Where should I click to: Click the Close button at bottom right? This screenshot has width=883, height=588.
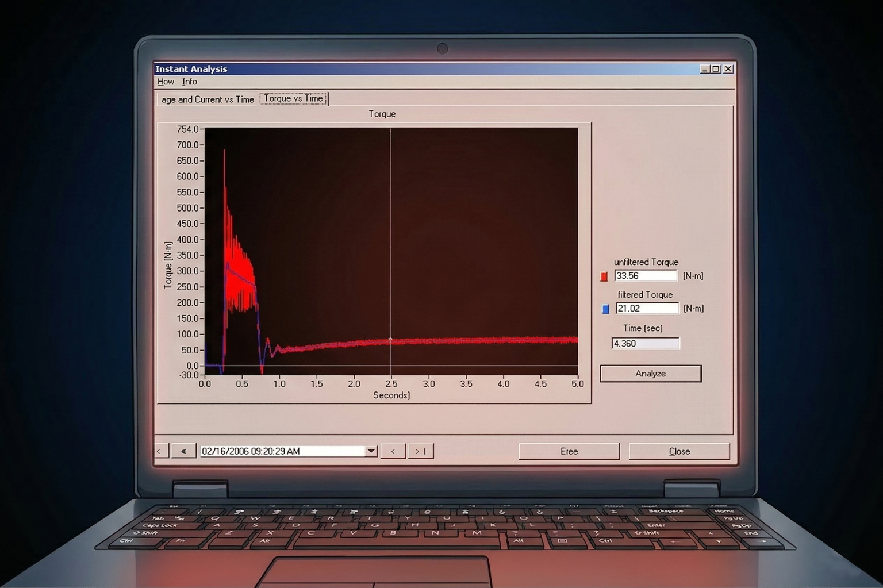679,451
